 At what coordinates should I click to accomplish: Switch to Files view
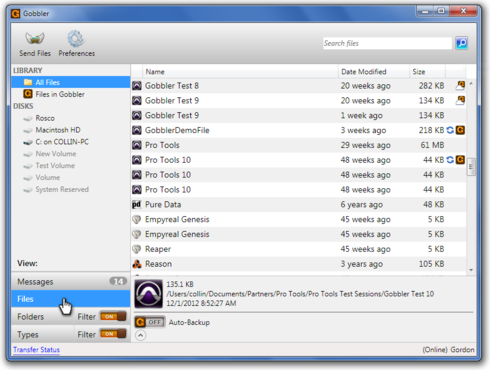[x=71, y=299]
